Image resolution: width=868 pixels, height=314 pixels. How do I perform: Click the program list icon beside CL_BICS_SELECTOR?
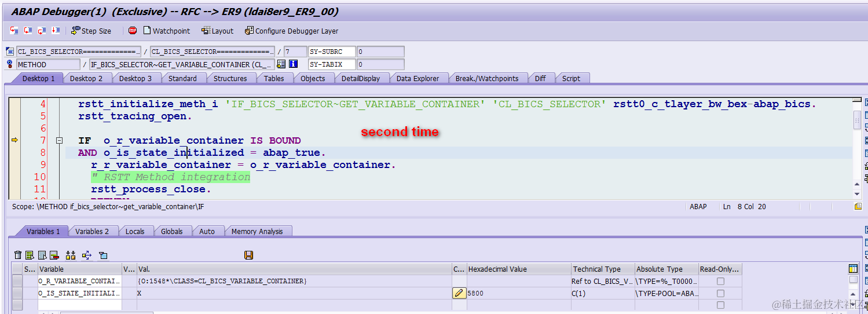10,52
